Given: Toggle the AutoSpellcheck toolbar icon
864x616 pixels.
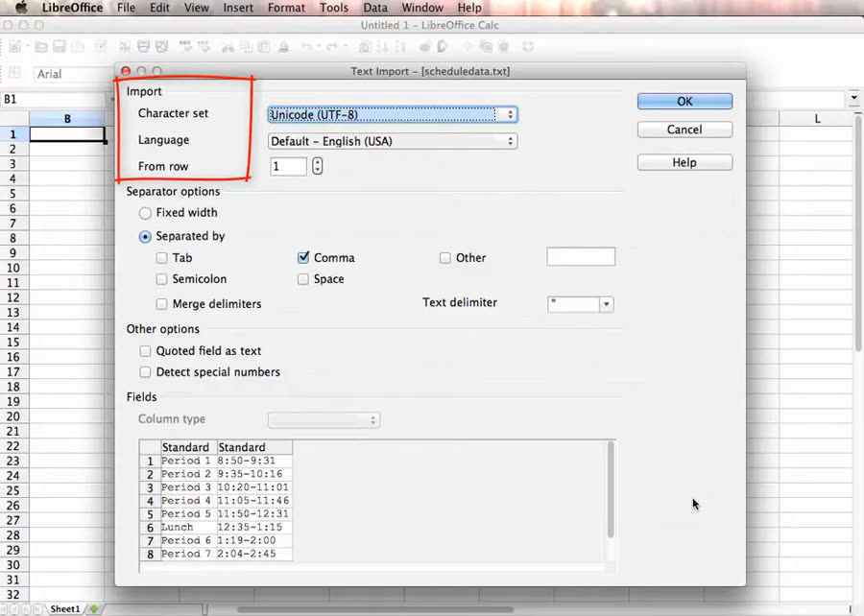Looking at the screenshot, I should (204, 47).
